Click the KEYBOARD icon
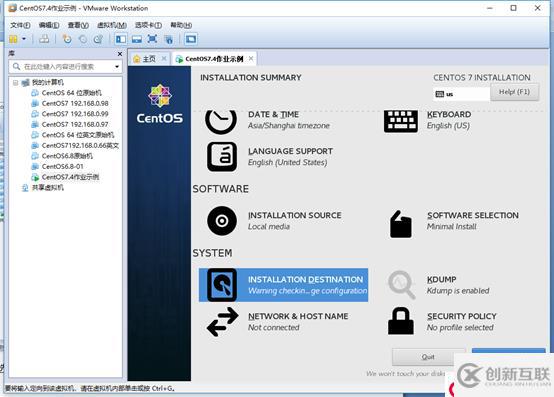Viewport: 554px width, 397px height. tap(401, 121)
